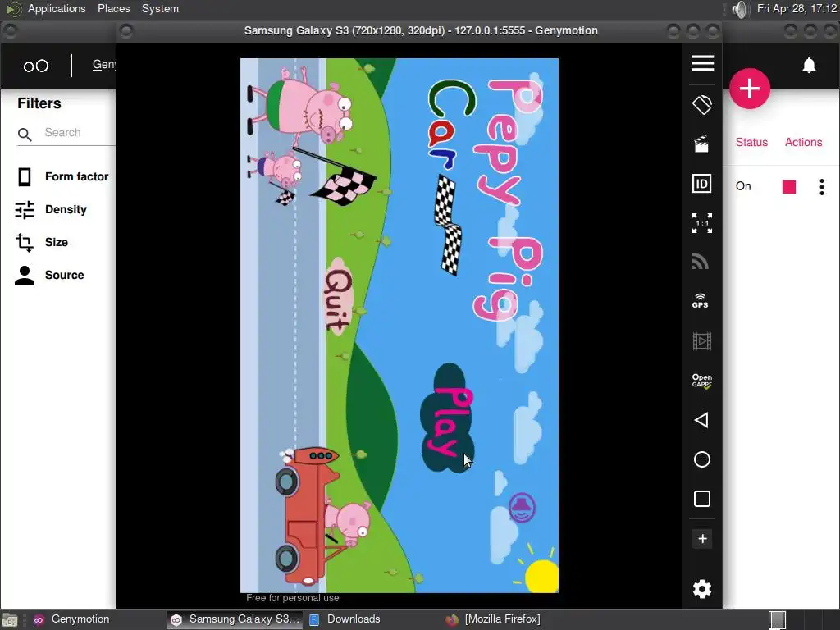Open the Applications menu
The width and height of the screenshot is (840, 630).
pos(57,8)
